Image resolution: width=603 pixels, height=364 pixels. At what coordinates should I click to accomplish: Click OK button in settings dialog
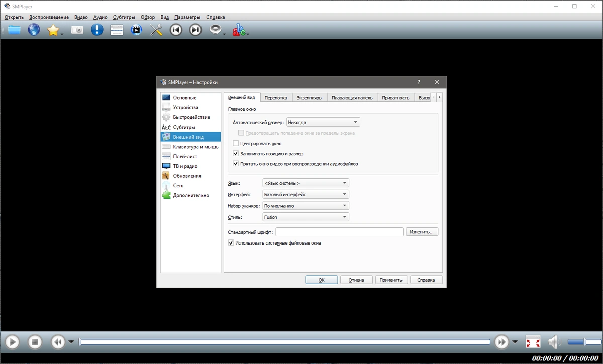pyautogui.click(x=322, y=280)
